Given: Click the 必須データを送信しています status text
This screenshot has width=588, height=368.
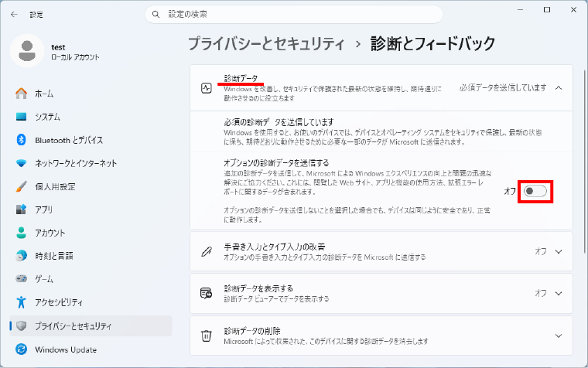Looking at the screenshot, I should click(x=503, y=87).
